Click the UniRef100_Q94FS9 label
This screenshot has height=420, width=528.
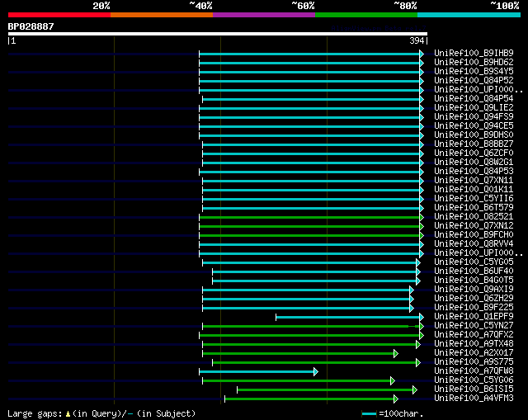pyautogui.click(x=474, y=117)
